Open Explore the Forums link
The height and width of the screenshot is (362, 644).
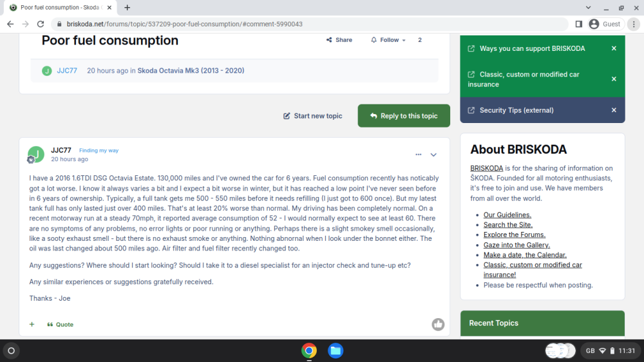pyautogui.click(x=515, y=234)
